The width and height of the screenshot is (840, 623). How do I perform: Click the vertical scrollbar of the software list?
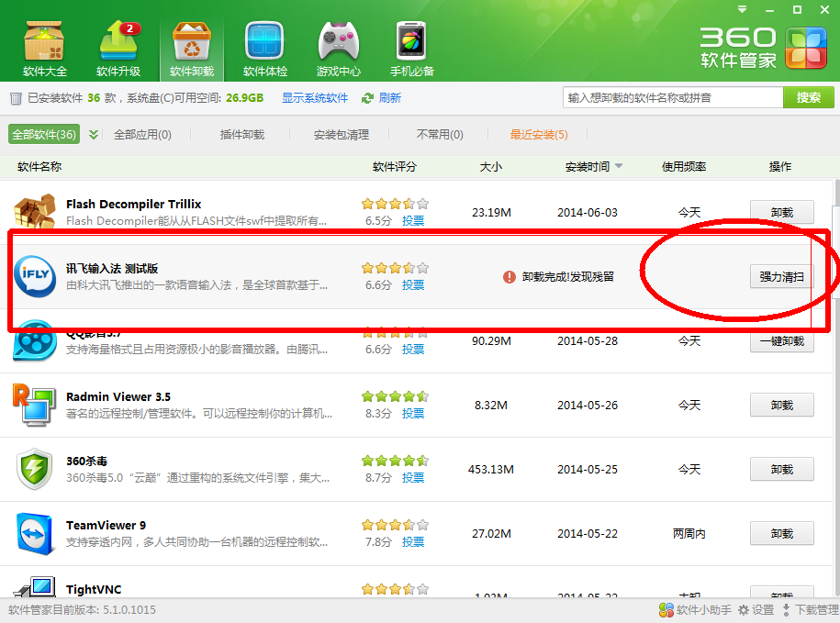[x=836, y=388]
